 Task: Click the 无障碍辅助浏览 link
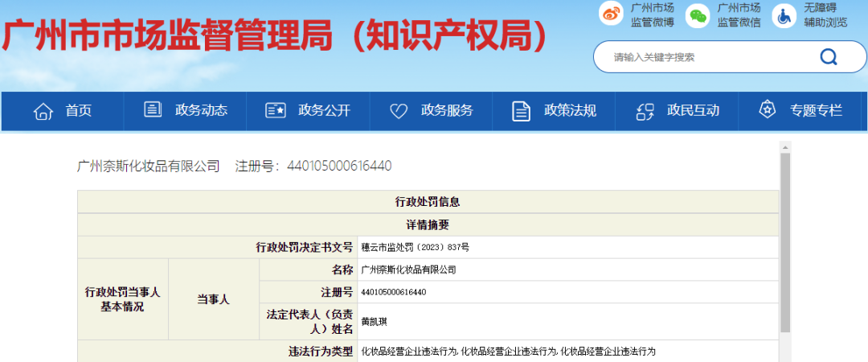coord(825,15)
